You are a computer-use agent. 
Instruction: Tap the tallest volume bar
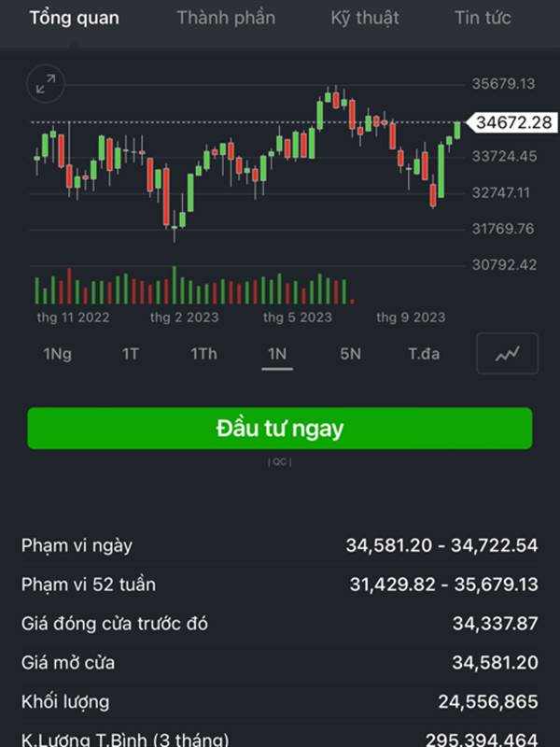click(175, 285)
